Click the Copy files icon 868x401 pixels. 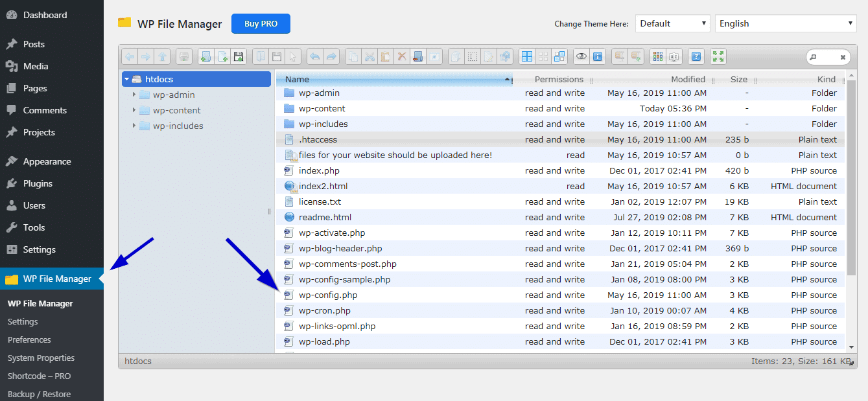[353, 56]
